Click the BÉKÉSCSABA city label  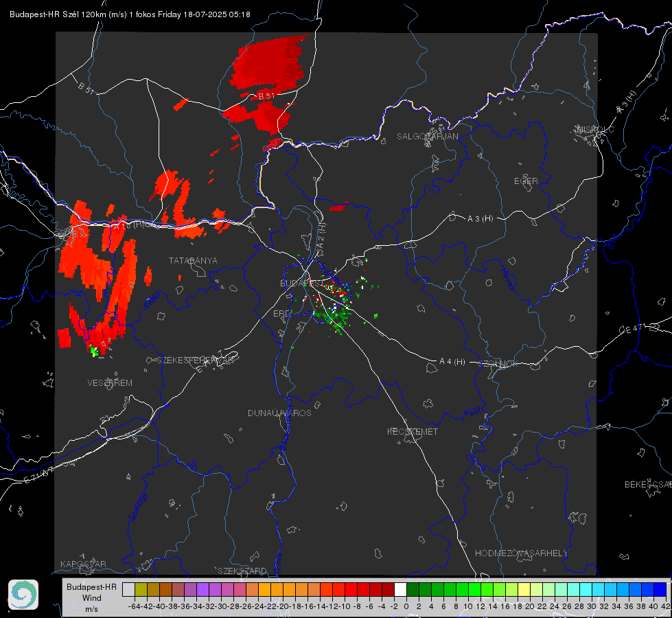(648, 484)
